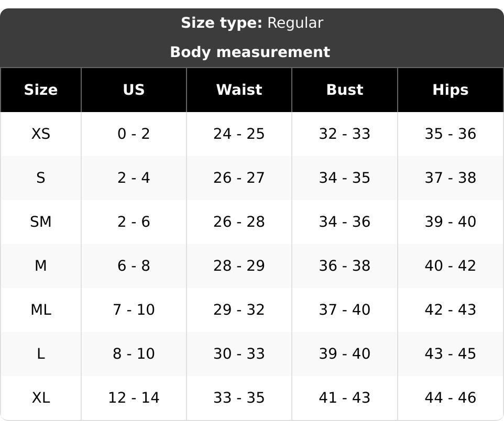Click bust value 41 - 43

click(345, 398)
